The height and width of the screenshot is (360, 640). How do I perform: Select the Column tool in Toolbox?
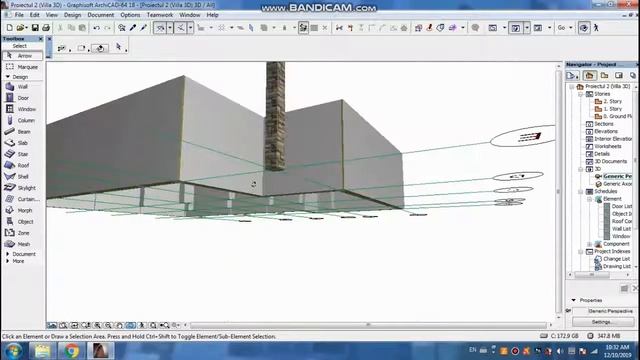(x=22, y=120)
